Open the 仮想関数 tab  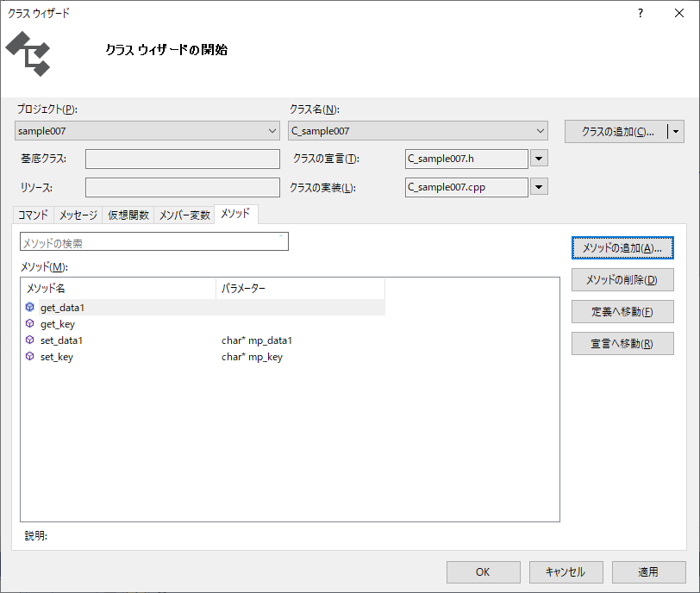pyautogui.click(x=128, y=215)
